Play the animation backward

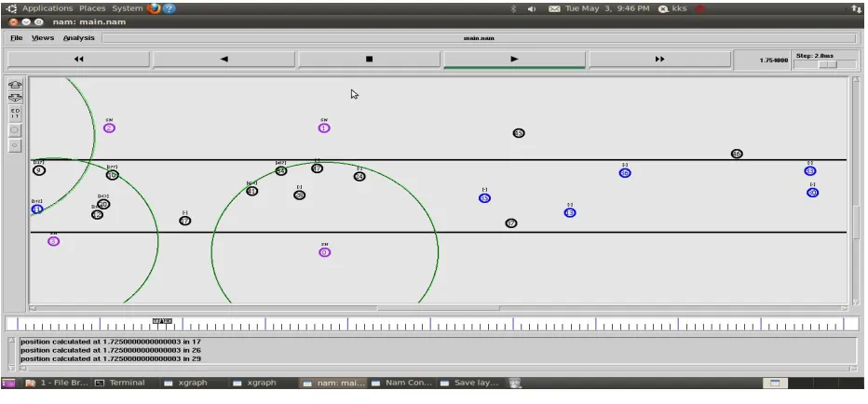point(224,60)
